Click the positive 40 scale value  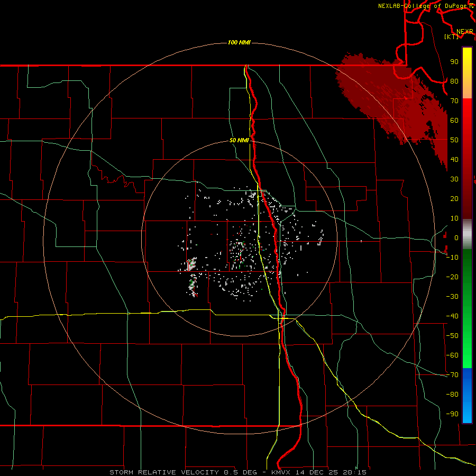point(454,160)
